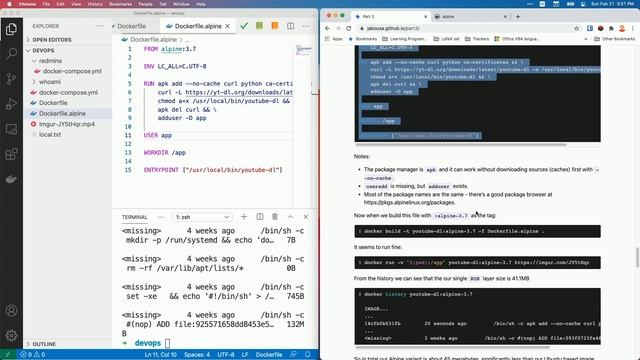This screenshot has width=640, height=360.
Task: Go back in Chrome
Action: click(327, 28)
